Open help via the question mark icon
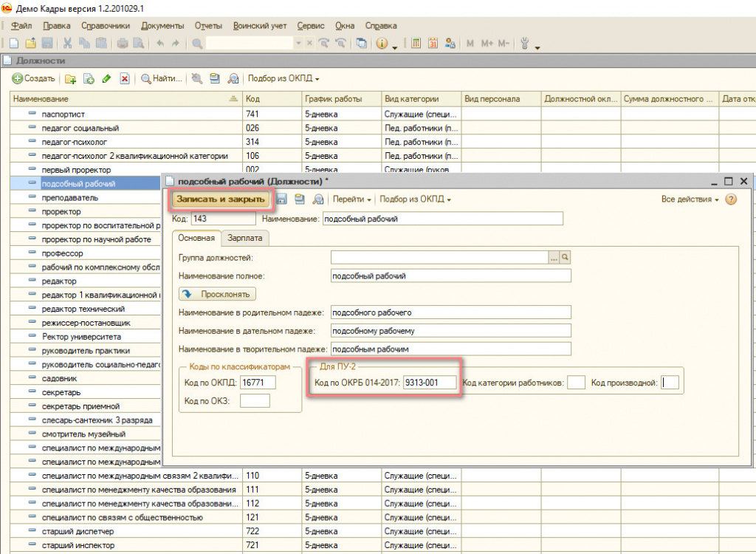 (x=731, y=199)
